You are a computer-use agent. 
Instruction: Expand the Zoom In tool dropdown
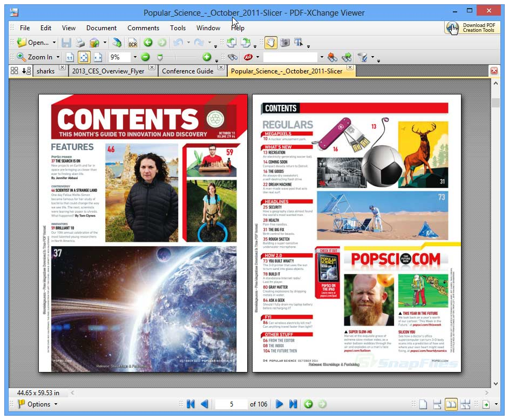58,57
